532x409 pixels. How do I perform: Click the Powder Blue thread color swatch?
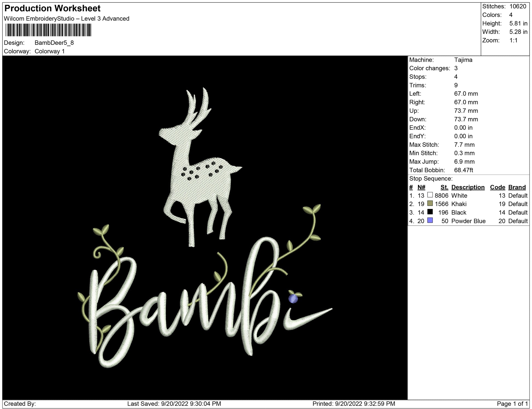click(x=430, y=220)
